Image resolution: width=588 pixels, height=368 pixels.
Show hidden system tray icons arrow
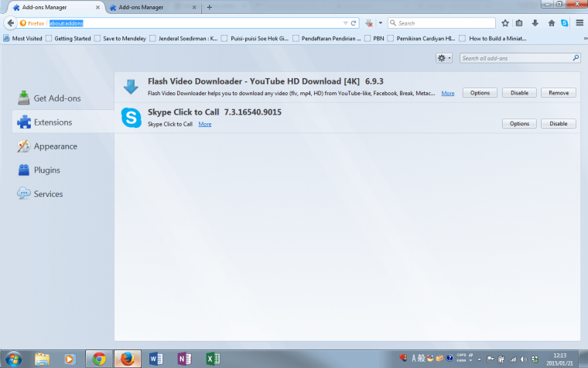479,359
